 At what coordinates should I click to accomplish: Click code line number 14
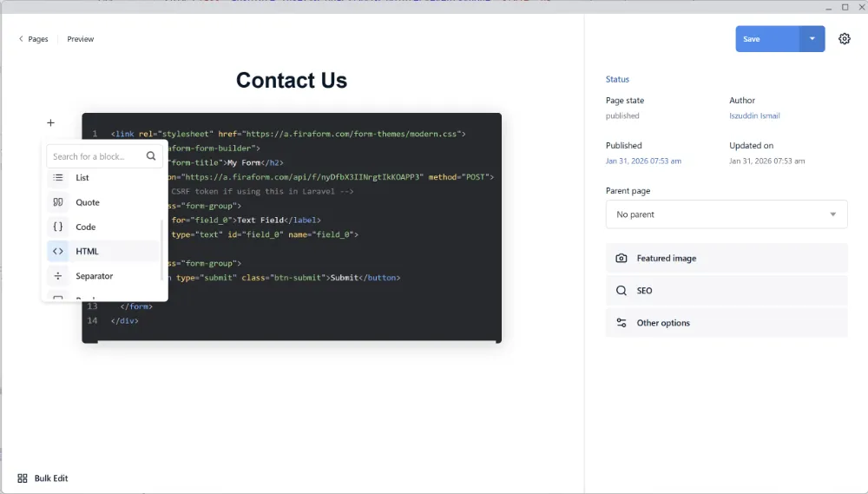click(x=92, y=320)
